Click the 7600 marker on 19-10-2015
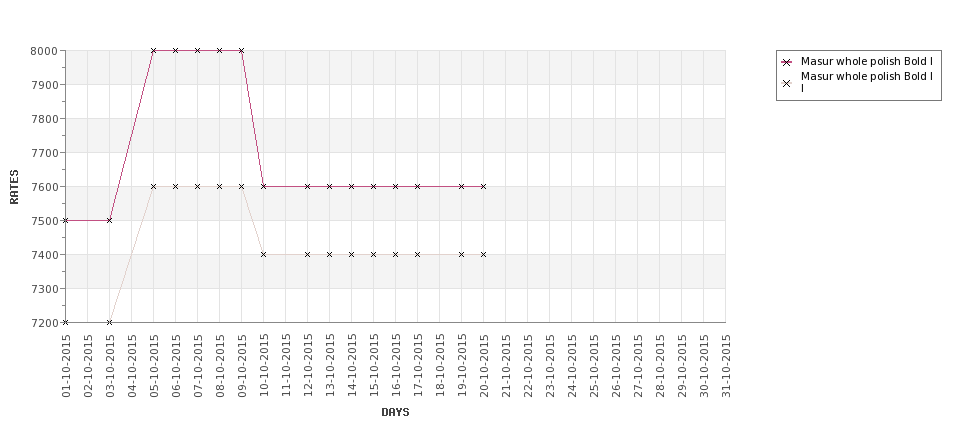This screenshot has width=975, height=429. pos(461,187)
